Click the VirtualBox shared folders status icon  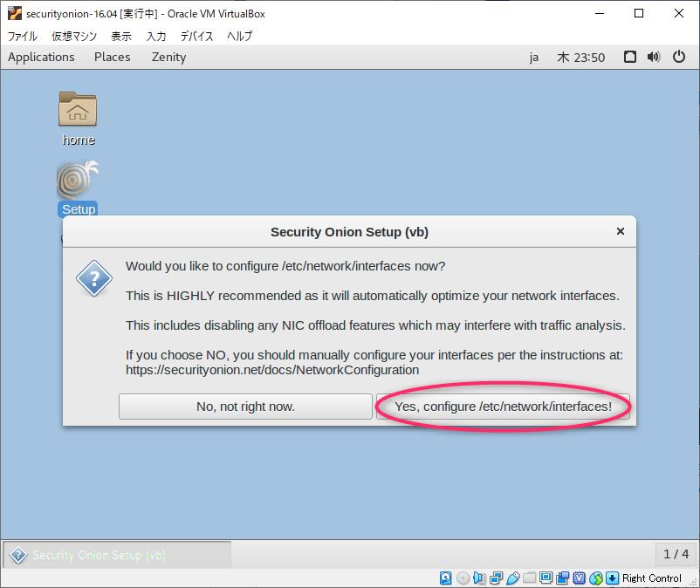(530, 578)
